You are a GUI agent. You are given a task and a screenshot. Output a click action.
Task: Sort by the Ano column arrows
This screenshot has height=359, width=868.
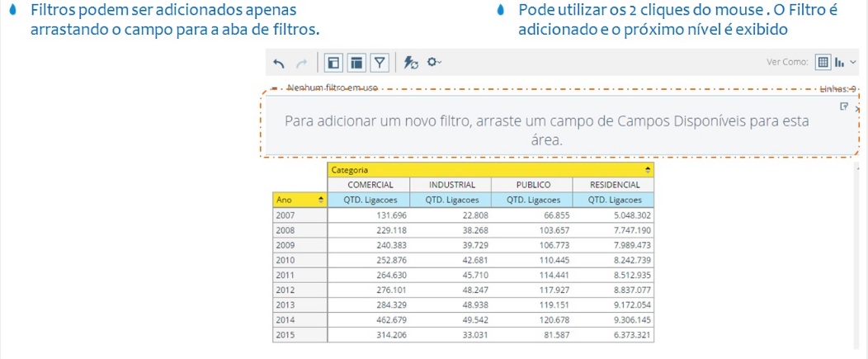(320, 200)
